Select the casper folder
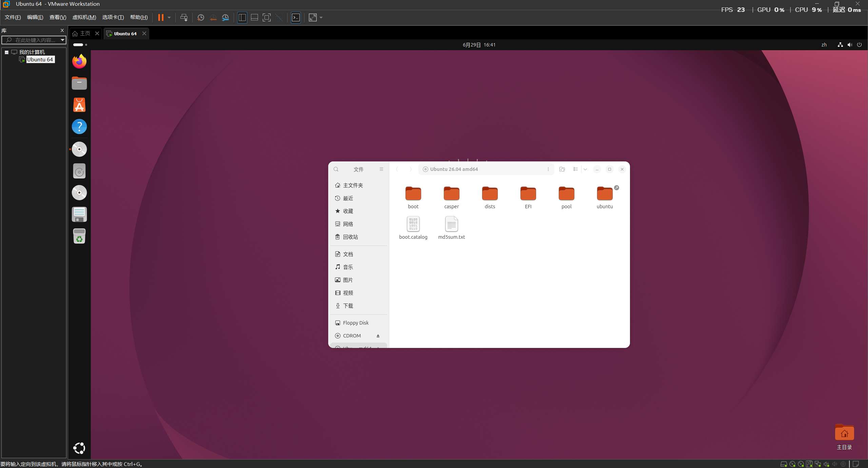The height and width of the screenshot is (468, 868). pos(452,198)
